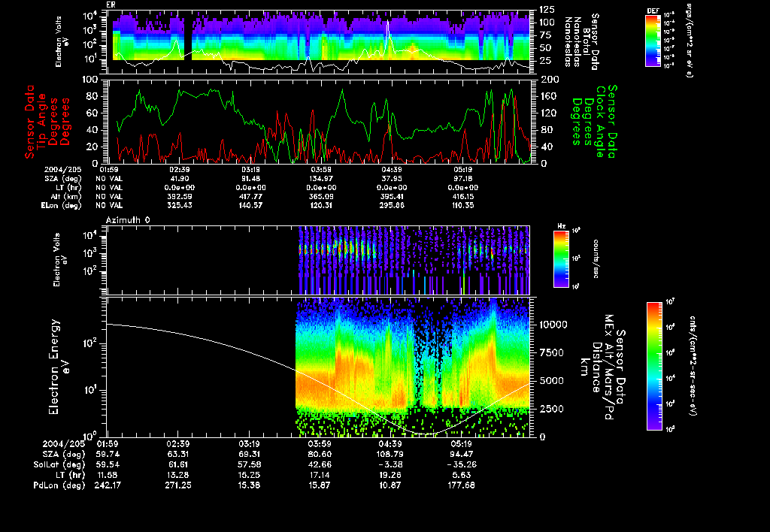The width and height of the screenshot is (770, 532).
Task: Click the LT value '13.28'
Action: click(x=179, y=475)
